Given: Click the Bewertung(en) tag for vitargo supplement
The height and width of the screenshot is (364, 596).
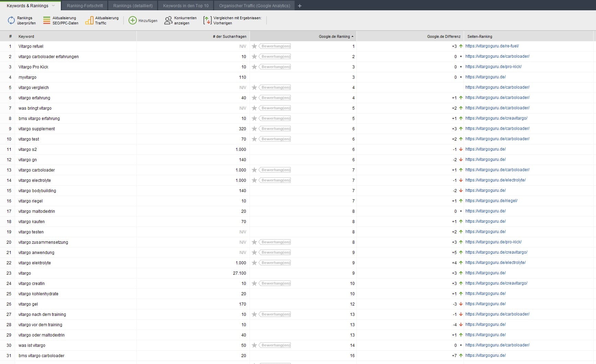Looking at the screenshot, I should click(x=275, y=129).
